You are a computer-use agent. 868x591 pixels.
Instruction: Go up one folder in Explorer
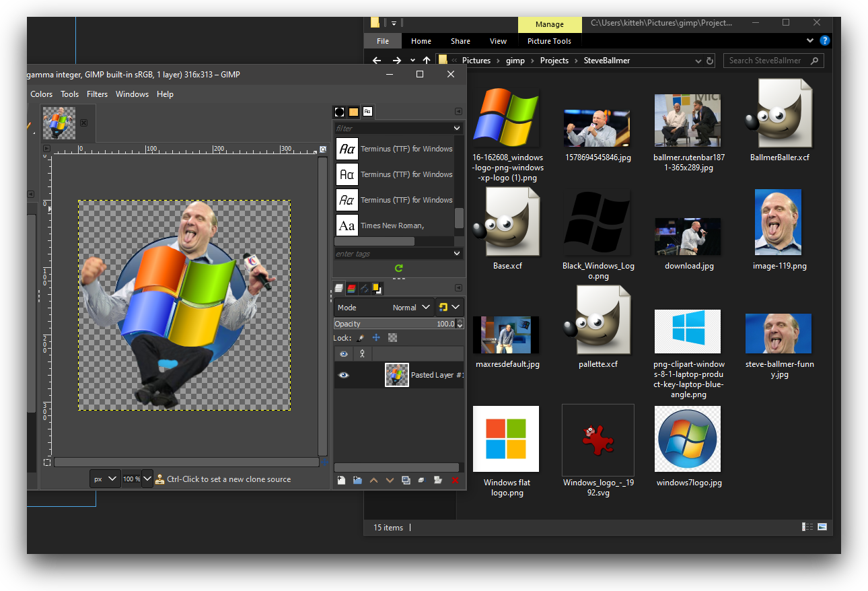tap(427, 61)
